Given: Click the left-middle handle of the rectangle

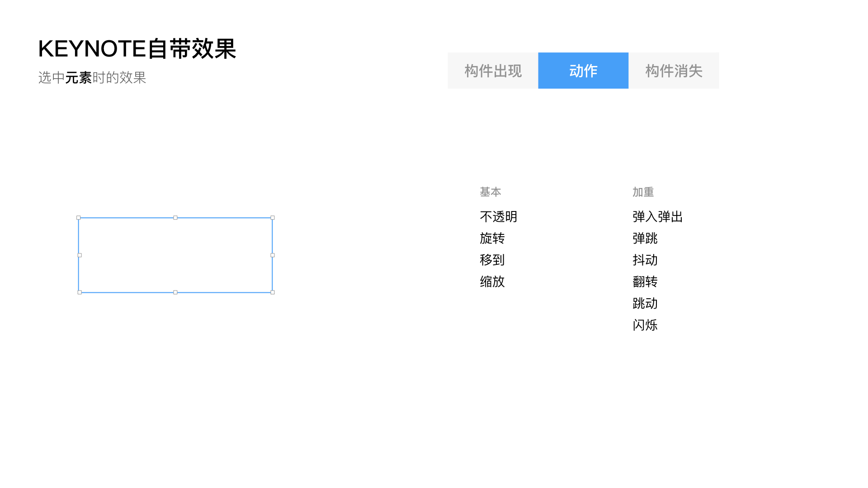Looking at the screenshot, I should (80, 255).
